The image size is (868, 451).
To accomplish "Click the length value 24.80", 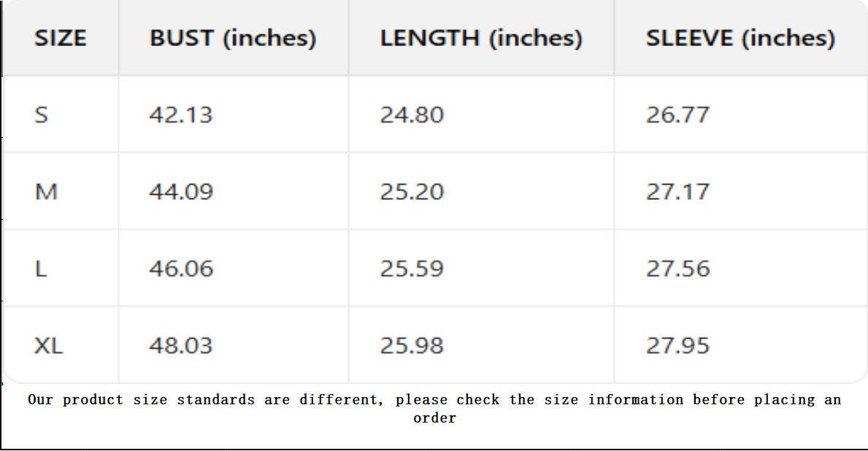I will click(x=412, y=115).
